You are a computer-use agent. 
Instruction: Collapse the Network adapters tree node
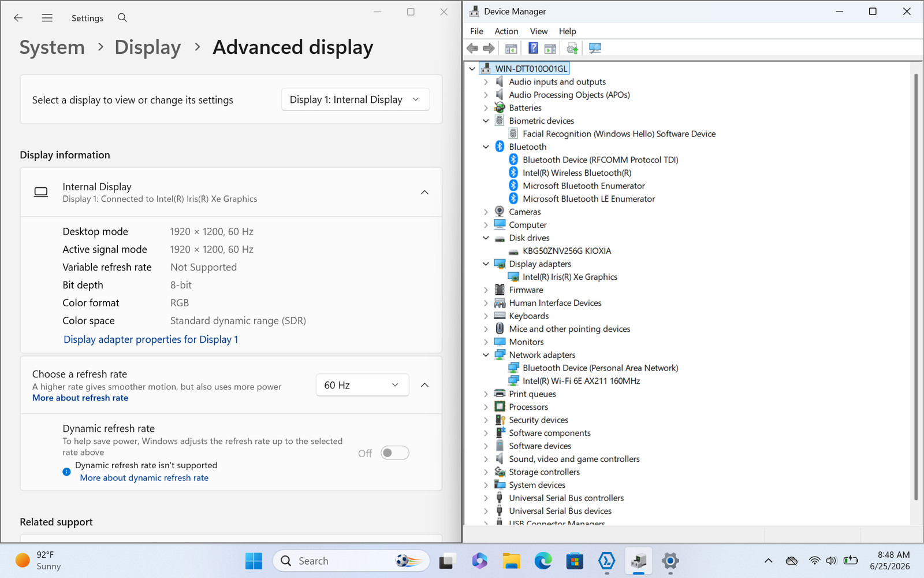(x=486, y=355)
